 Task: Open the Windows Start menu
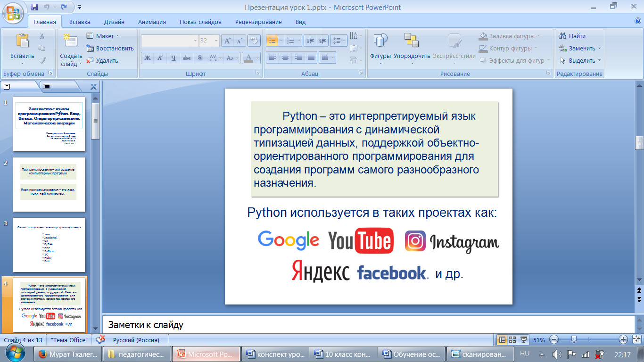pyautogui.click(x=16, y=354)
